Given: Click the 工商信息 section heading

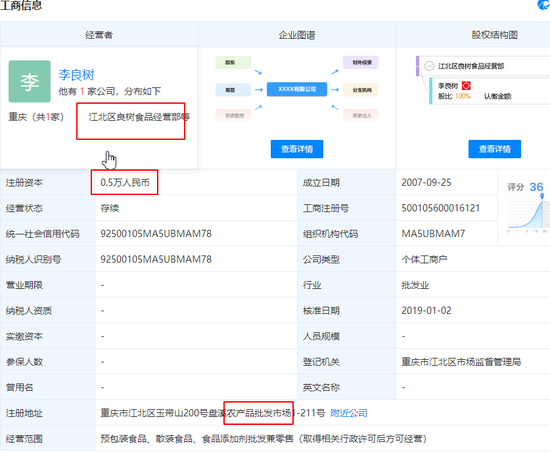Looking at the screenshot, I should pos(21,5).
